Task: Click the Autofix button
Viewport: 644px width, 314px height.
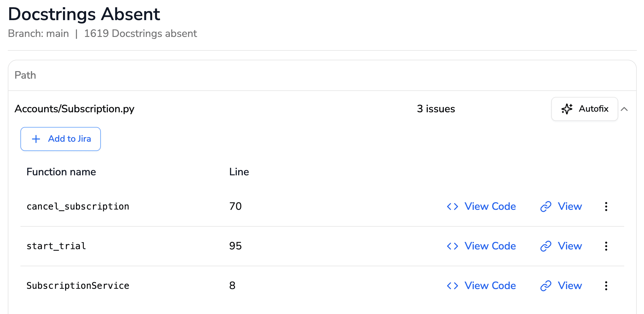Action: 584,109
